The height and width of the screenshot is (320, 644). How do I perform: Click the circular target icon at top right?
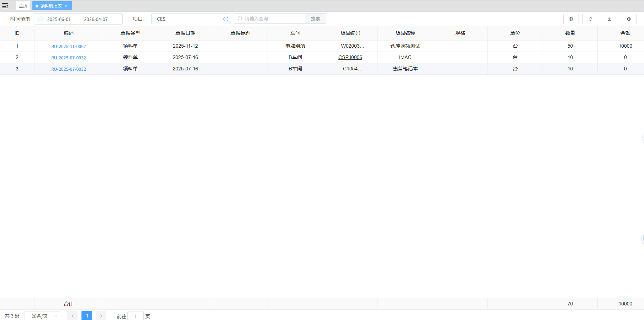(628, 19)
